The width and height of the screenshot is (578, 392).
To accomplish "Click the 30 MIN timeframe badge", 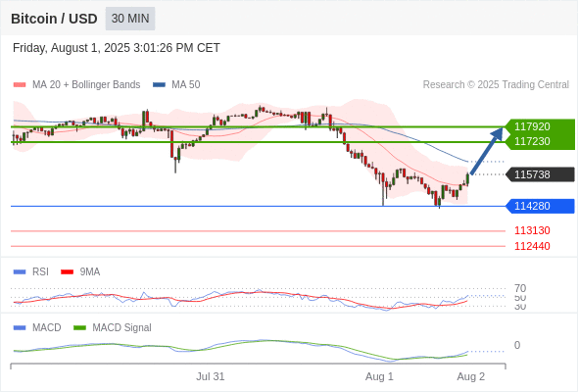I will (130, 19).
